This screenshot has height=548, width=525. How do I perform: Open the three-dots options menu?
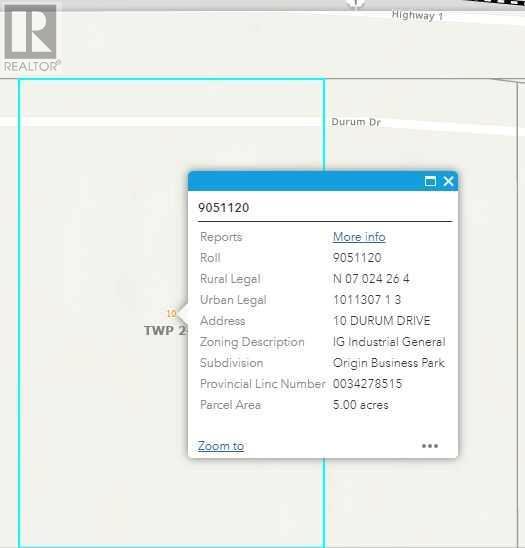(430, 446)
